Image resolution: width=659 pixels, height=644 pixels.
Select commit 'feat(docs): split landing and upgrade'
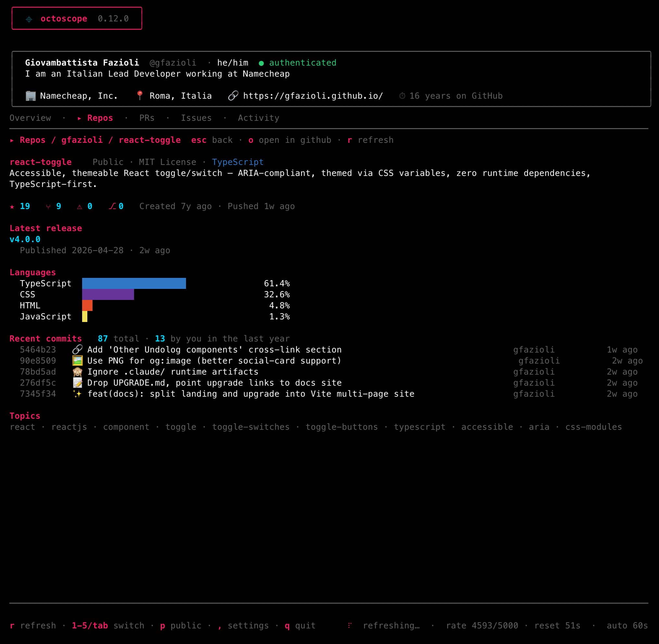click(x=251, y=394)
